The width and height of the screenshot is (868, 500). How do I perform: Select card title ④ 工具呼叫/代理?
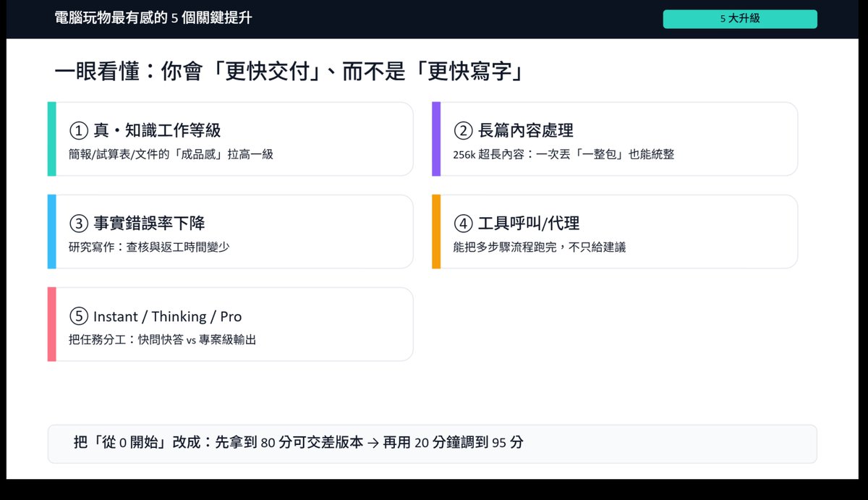point(516,223)
